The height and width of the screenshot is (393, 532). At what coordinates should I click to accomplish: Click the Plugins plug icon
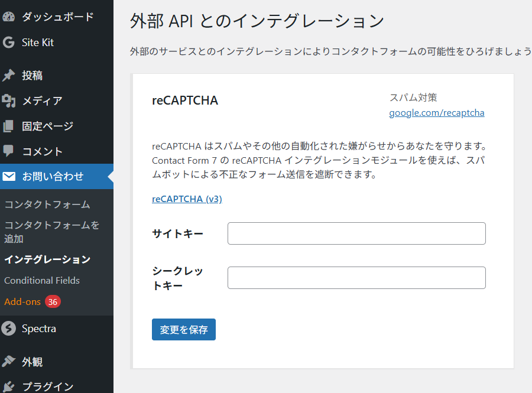9,386
